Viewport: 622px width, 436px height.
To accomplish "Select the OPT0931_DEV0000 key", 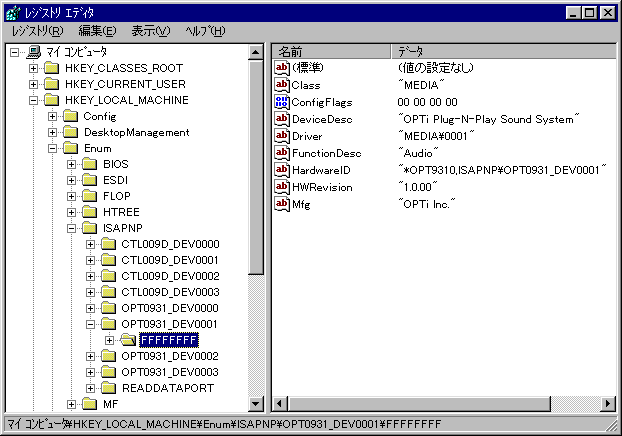I will tap(170, 308).
